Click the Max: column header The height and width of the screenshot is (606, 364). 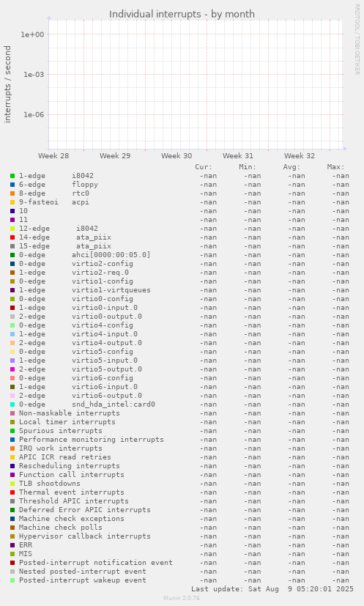click(x=335, y=167)
